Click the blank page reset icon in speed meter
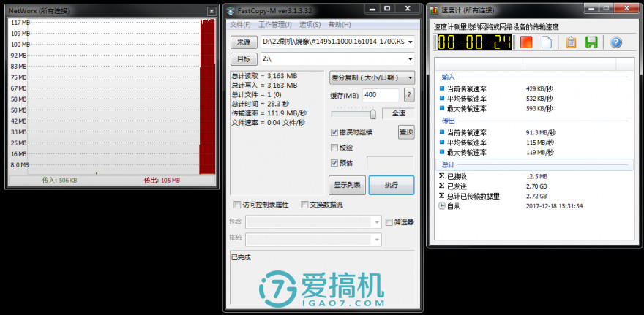The width and height of the screenshot is (644, 315). (x=546, y=42)
